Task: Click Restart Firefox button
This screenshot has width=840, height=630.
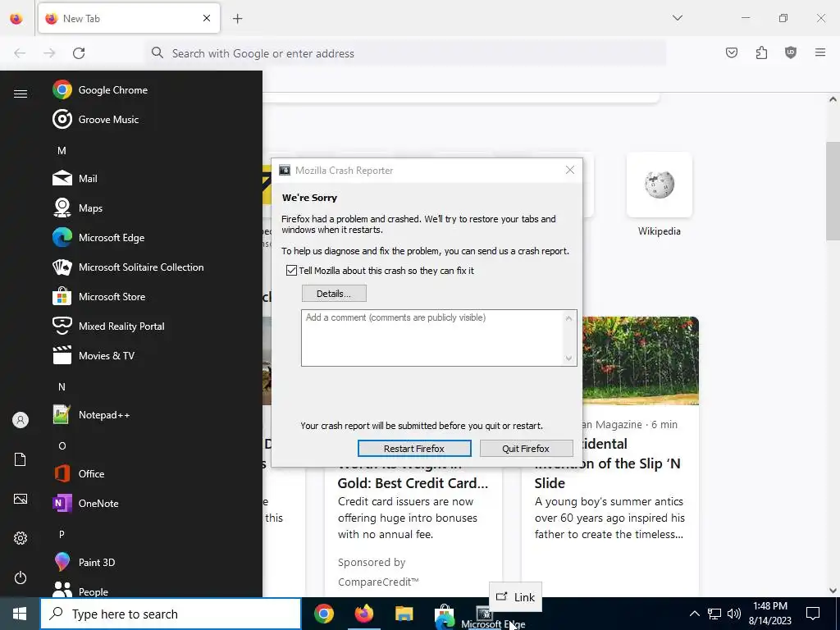Action: point(414,449)
